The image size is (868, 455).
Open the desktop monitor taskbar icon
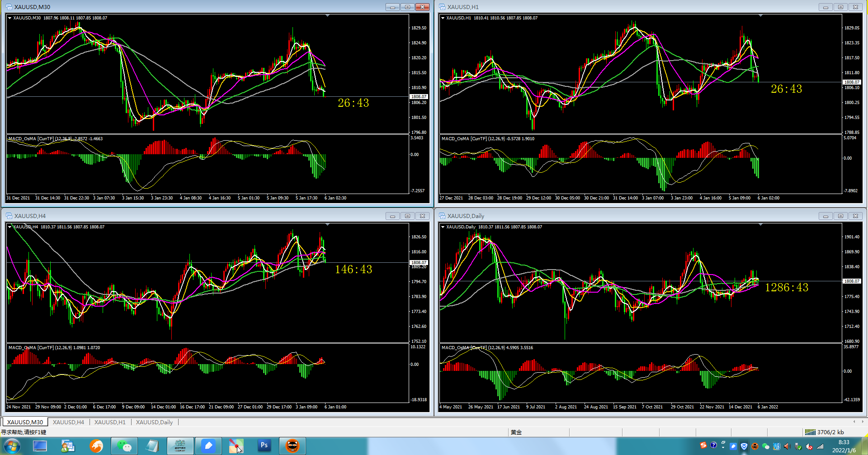[40, 446]
